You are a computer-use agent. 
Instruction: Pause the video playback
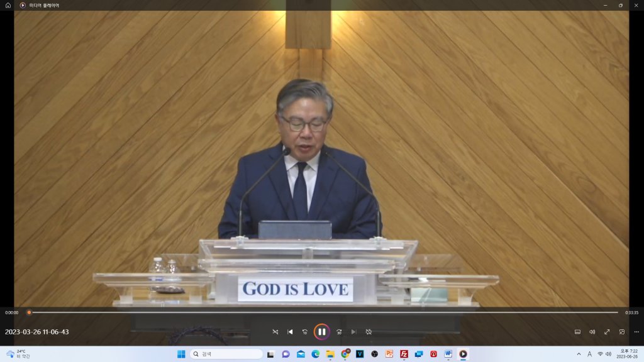pos(321,332)
